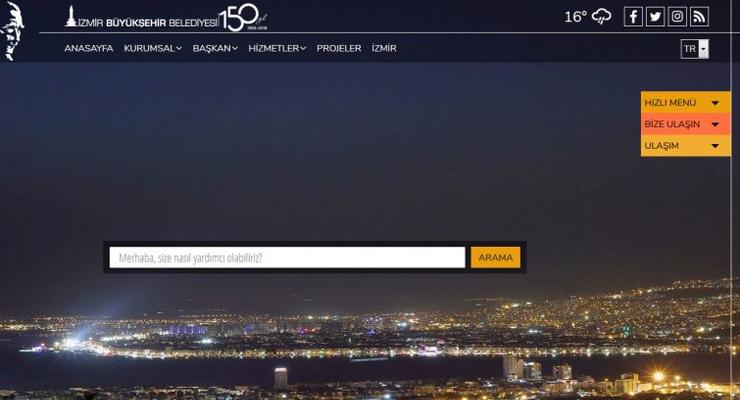Go to ANASAYFA
The image size is (740, 400).
click(x=88, y=48)
